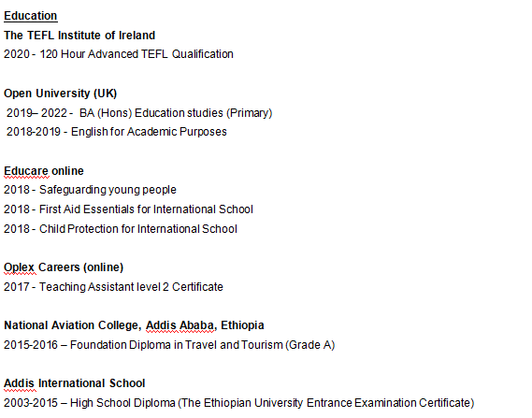Click the word Ethiopia in the college heading
Screen dimensions: 532x418
[x=242, y=325]
